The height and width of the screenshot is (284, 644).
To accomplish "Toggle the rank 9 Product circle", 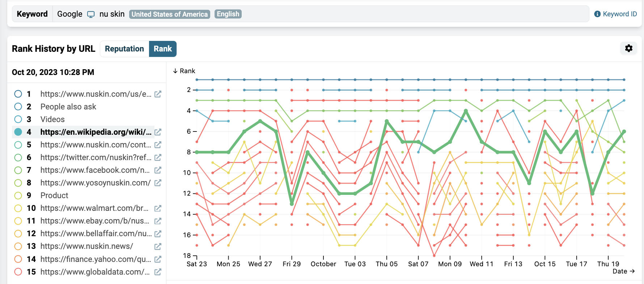I will 18,196.
